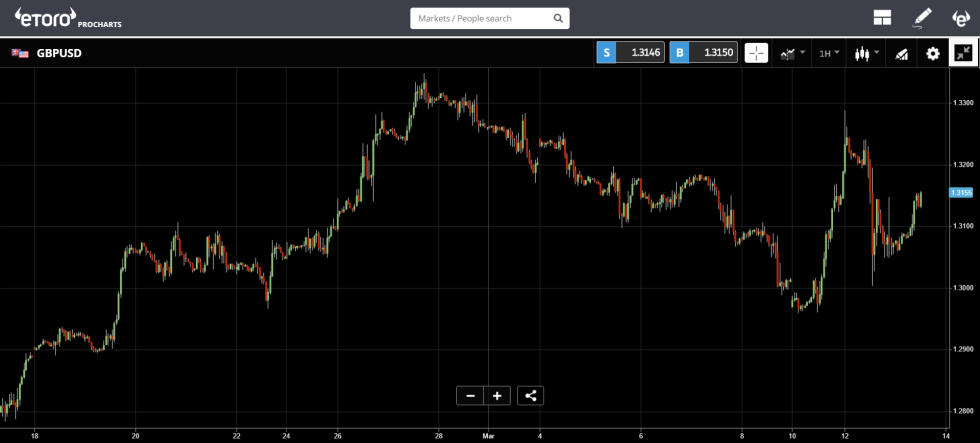Open the candlestick chart type dropdown
This screenshot has width=980, height=443.
pyautogui.click(x=866, y=53)
